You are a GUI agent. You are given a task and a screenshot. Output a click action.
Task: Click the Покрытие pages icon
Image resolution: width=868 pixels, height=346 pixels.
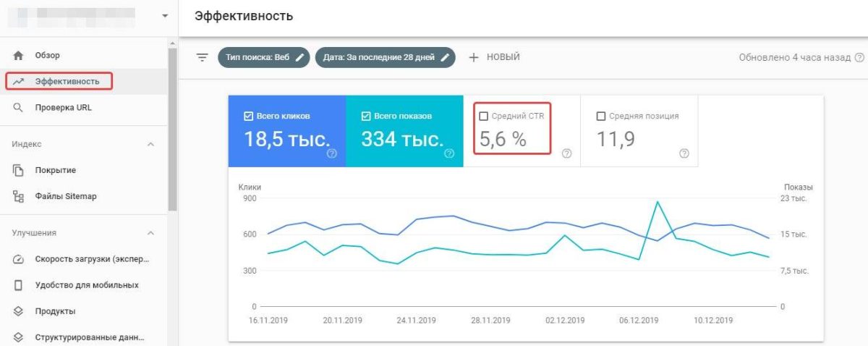pyautogui.click(x=18, y=170)
